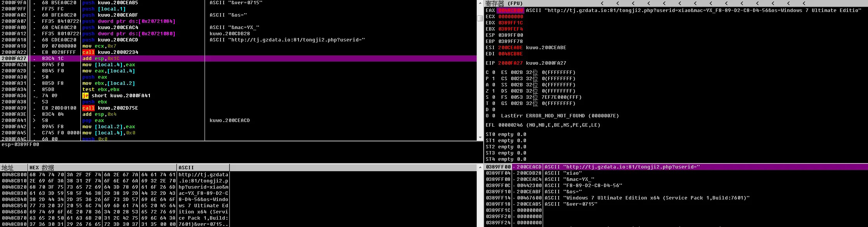Select the ESI register value 200CEABE
This screenshot has height=227, width=868.
pyautogui.click(x=510, y=48)
